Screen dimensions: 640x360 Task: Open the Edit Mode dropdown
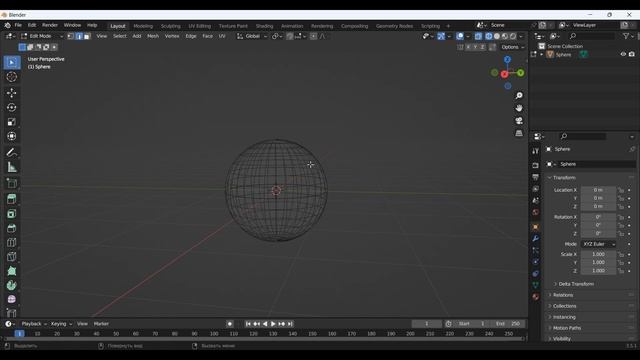coord(42,36)
